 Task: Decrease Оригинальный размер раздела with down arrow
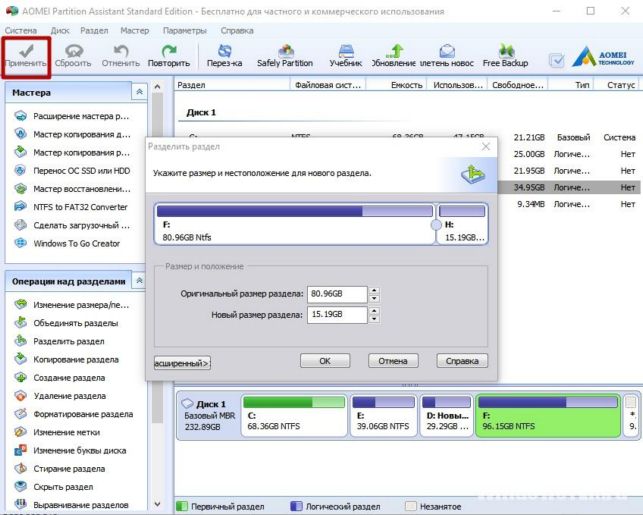pyautogui.click(x=374, y=299)
